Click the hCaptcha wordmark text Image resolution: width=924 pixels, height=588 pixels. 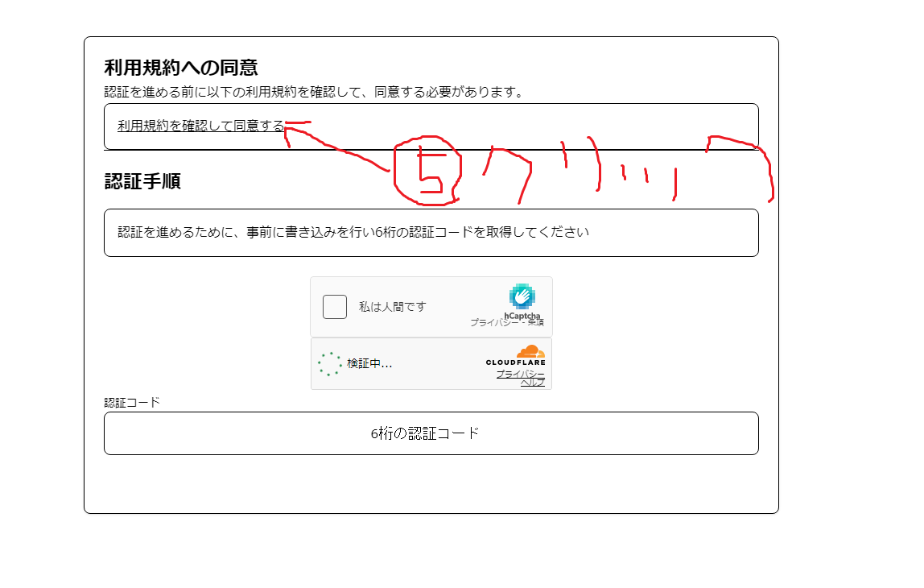coord(522,315)
